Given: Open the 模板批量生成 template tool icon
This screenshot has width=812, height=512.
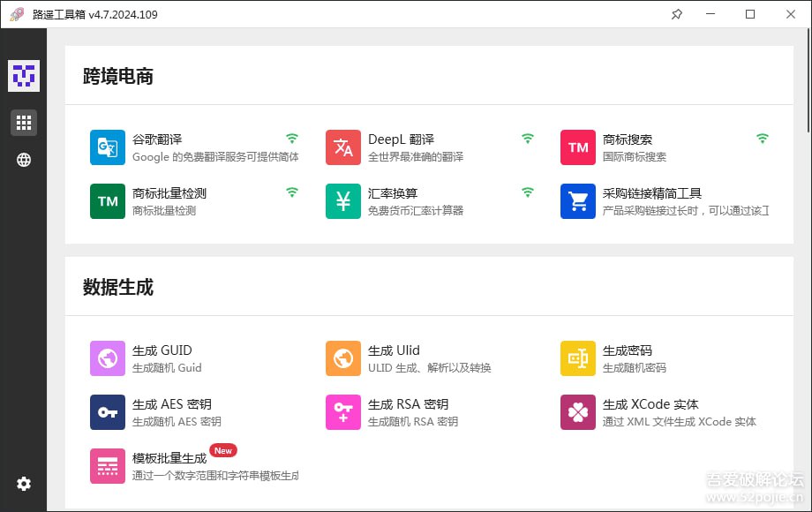Looking at the screenshot, I should pyautogui.click(x=107, y=466).
